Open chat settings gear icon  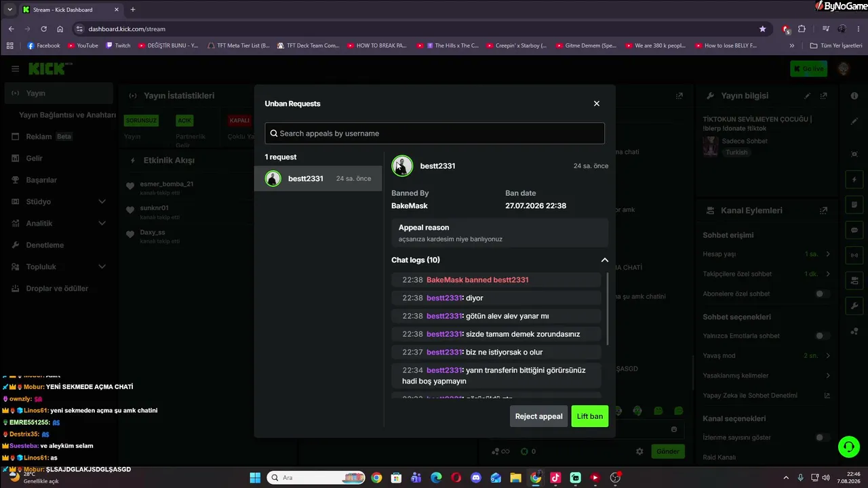[x=639, y=451]
